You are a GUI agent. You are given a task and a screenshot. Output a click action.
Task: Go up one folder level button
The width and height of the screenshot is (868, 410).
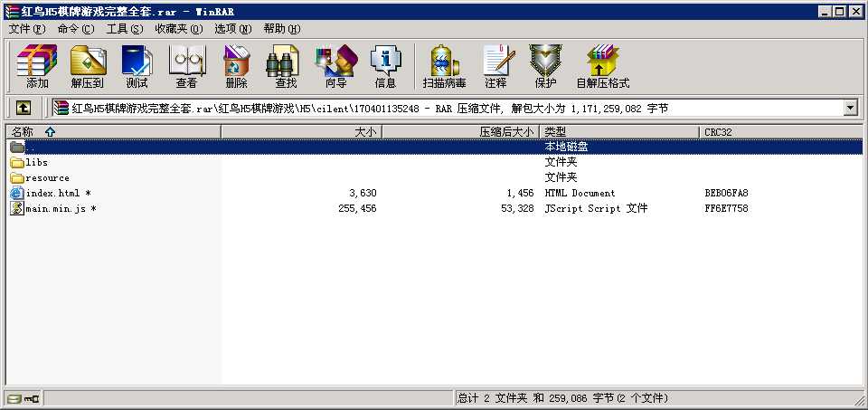tap(23, 109)
